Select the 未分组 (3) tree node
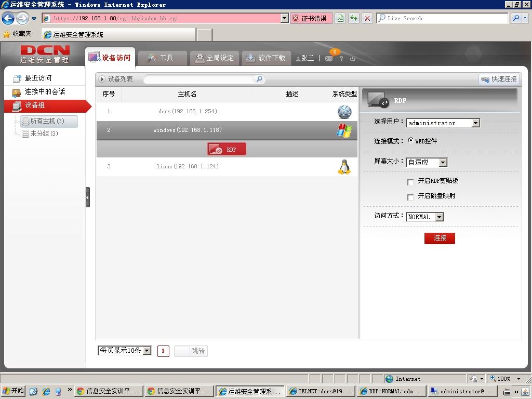 [x=40, y=134]
